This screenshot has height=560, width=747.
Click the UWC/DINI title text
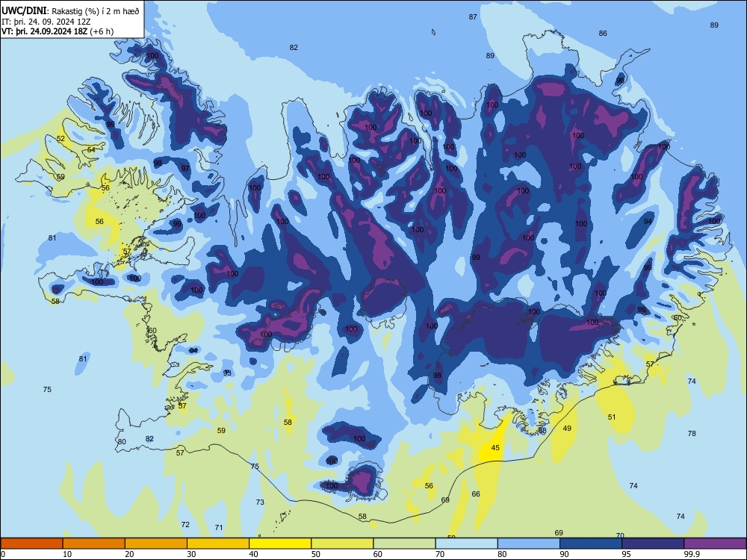coord(25,11)
